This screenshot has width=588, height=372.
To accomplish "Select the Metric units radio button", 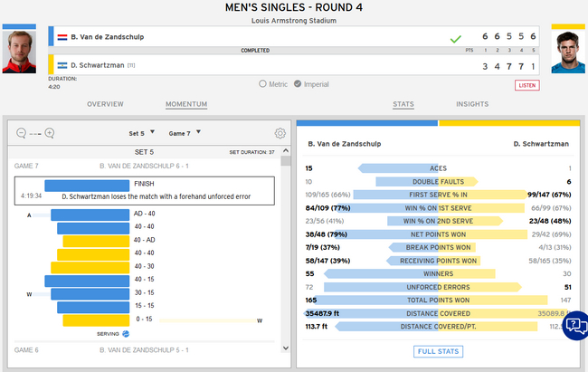I will 262,83.
